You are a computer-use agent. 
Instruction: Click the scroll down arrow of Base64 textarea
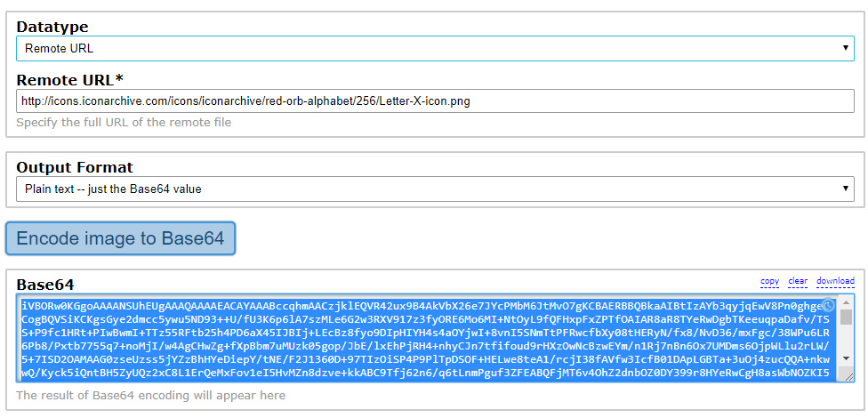coord(846,358)
